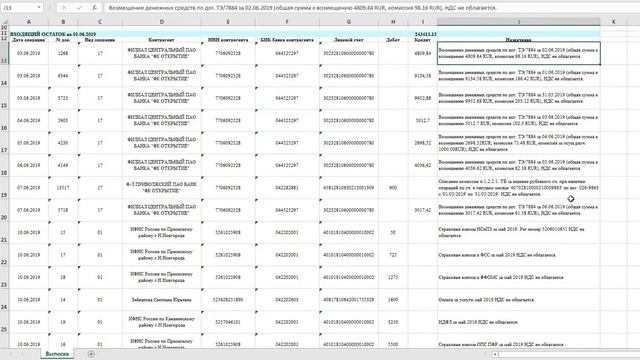Select column H header
Screen dimensions: 640x360
click(x=393, y=22)
